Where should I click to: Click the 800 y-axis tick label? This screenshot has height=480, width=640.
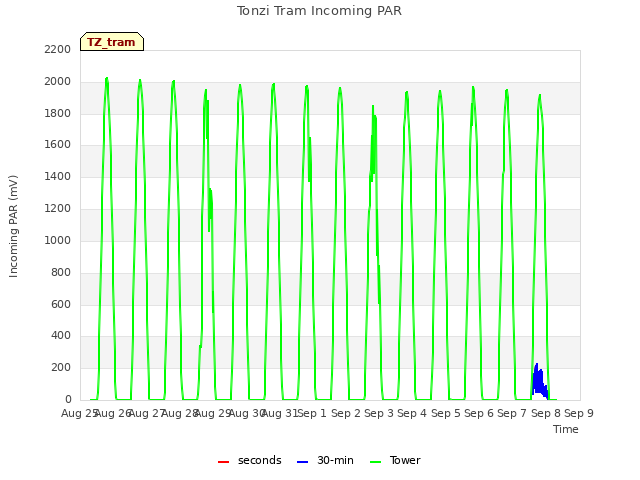click(x=61, y=272)
